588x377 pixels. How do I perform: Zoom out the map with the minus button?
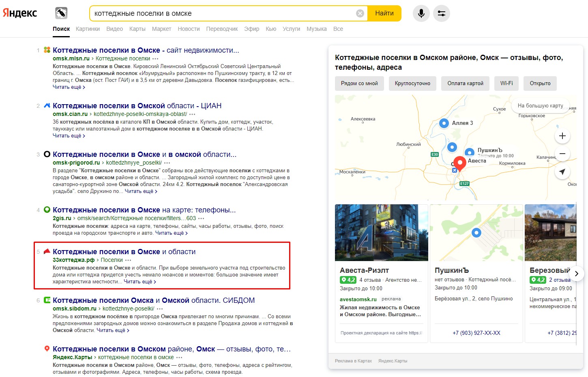pos(562,154)
